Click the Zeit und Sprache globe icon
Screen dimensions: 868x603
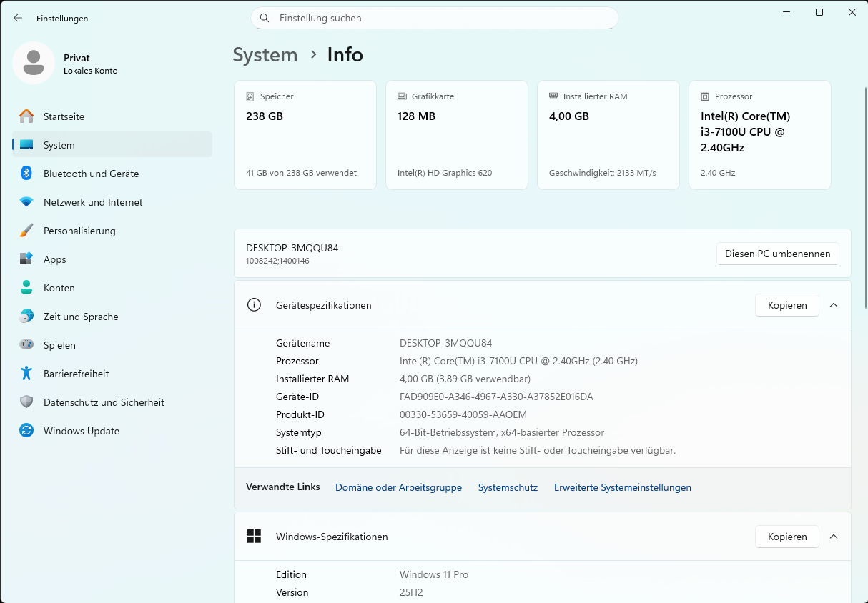pyautogui.click(x=26, y=317)
